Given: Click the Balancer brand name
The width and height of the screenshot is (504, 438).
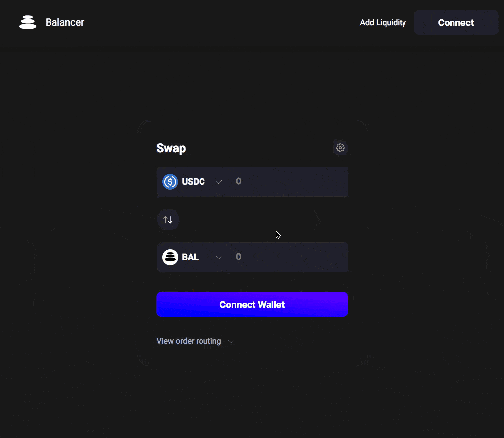Looking at the screenshot, I should coord(64,22).
